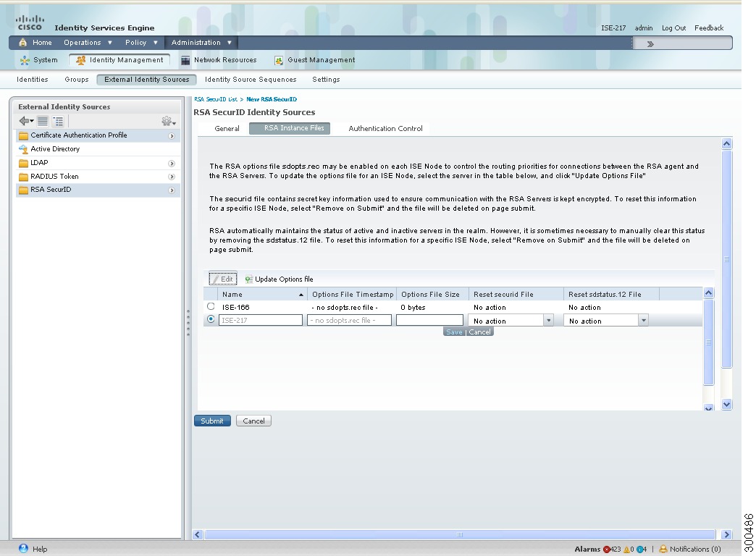Open the Administration menu
The height and width of the screenshot is (556, 756).
(201, 43)
